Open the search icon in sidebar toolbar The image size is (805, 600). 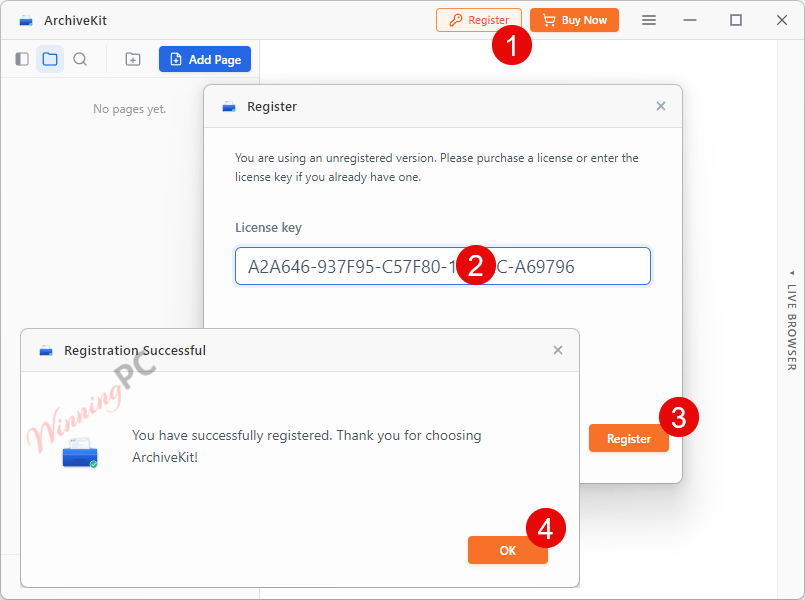(80, 59)
